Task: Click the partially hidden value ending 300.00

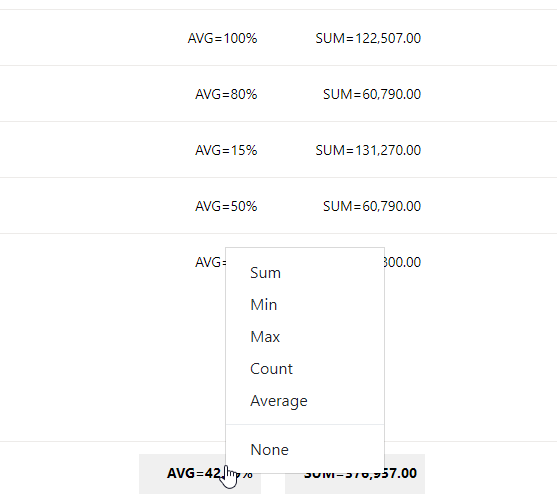Action: (403, 262)
